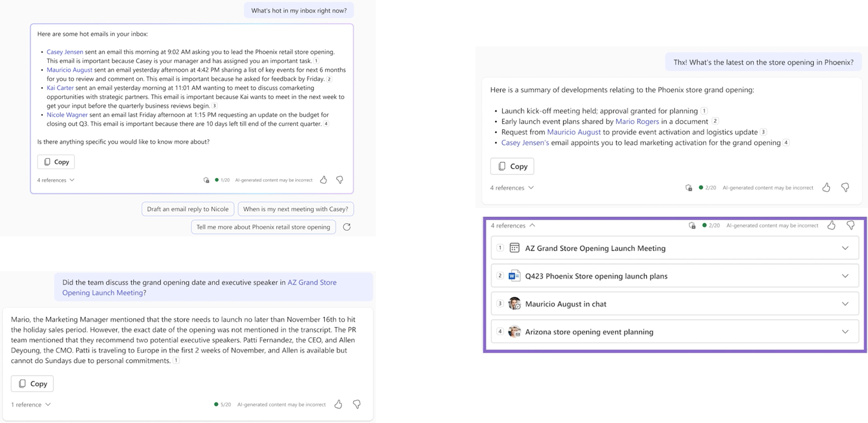
Task: Give thumbs up to the 5/20 response
Action: [x=339, y=404]
